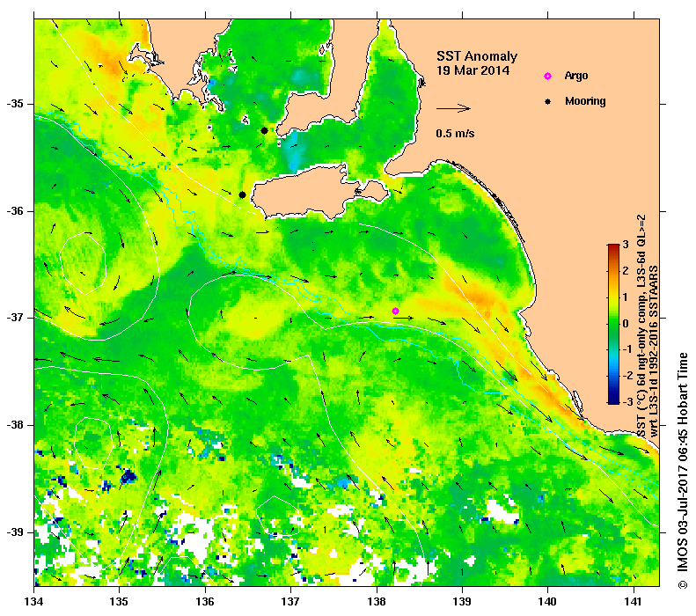696x616 pixels.
Task: Click the color bar value '0'
Action: [626, 324]
